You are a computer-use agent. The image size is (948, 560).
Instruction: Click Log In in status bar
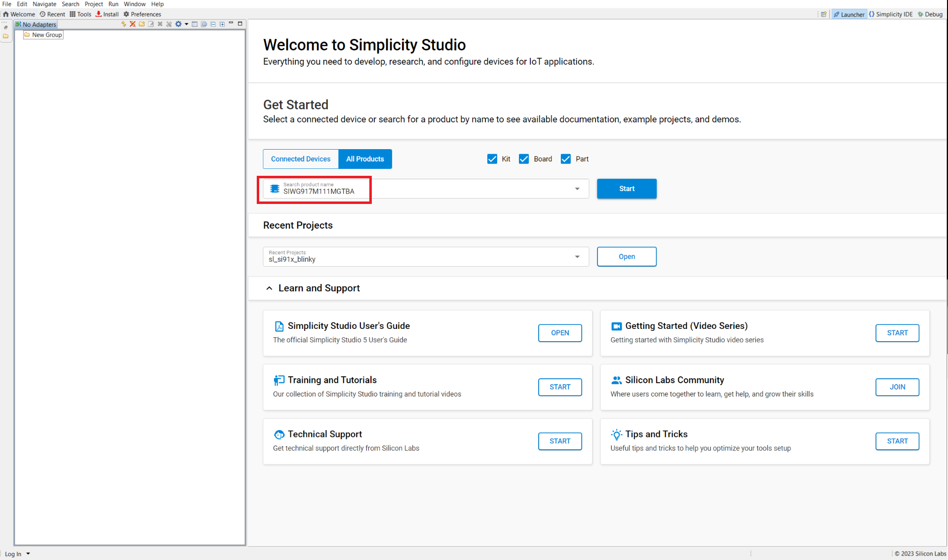[13, 554]
